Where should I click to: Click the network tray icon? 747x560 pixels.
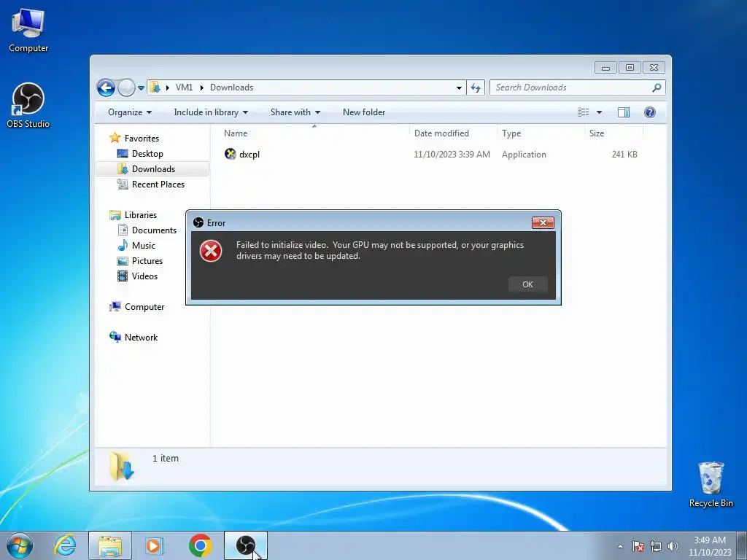point(656,546)
